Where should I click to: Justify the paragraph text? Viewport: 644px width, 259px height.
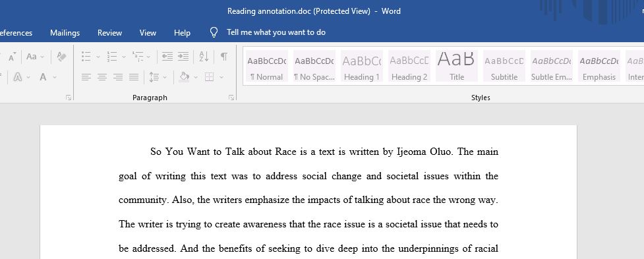coord(134,76)
